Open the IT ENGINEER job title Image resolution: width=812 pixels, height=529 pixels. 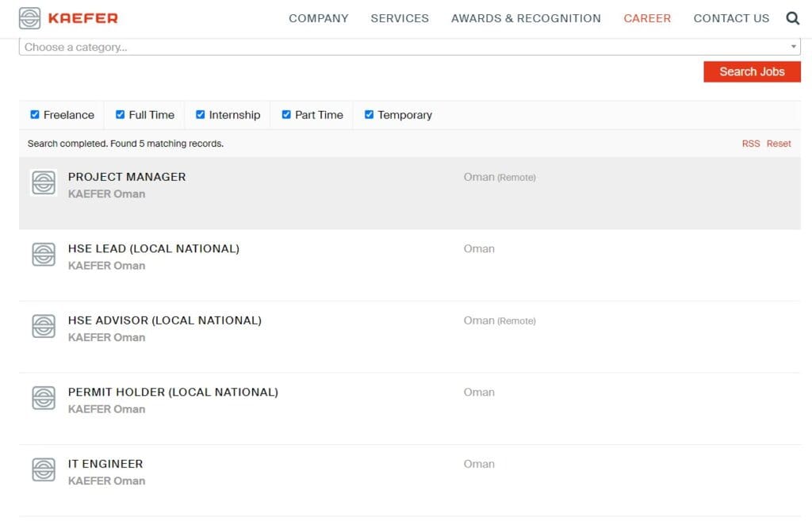(x=105, y=464)
